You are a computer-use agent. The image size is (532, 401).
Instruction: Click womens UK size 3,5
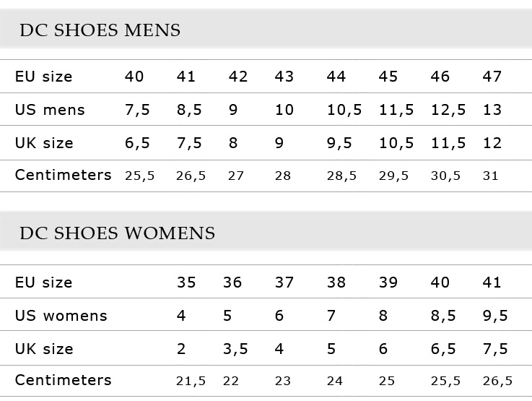pos(235,349)
